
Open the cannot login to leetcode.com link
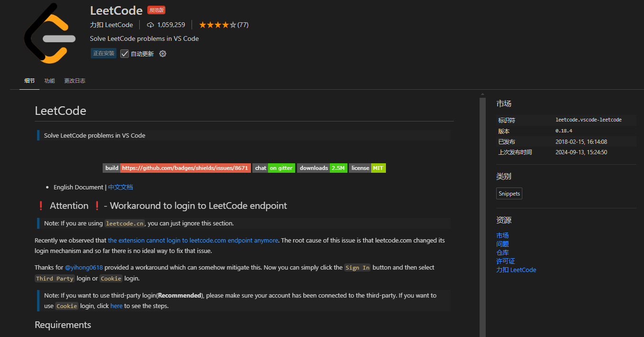point(193,240)
